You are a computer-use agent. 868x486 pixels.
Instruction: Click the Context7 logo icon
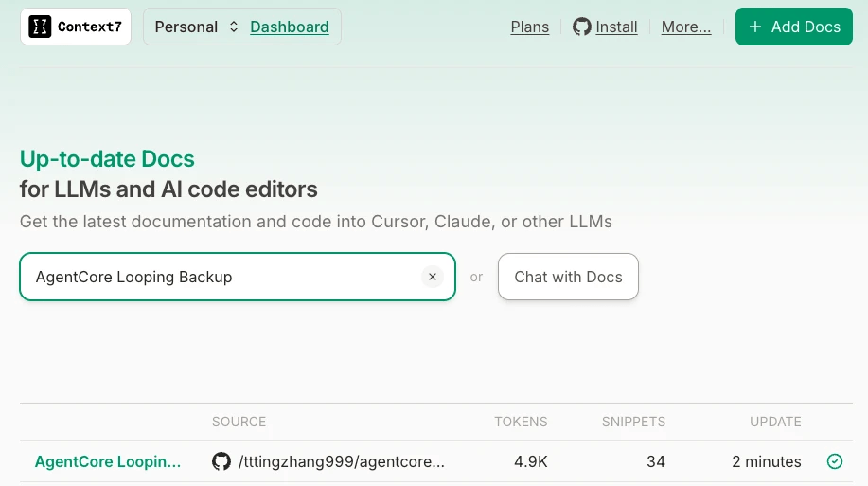[40, 27]
